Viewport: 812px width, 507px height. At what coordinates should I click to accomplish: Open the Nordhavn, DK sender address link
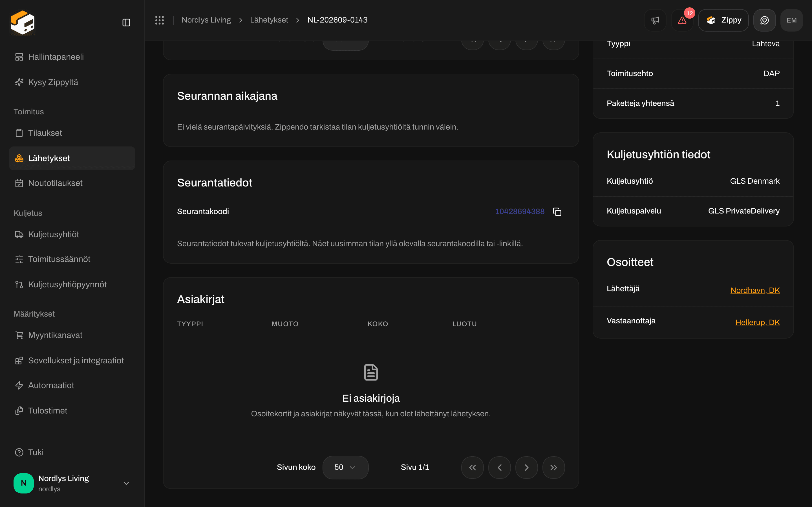(755, 290)
